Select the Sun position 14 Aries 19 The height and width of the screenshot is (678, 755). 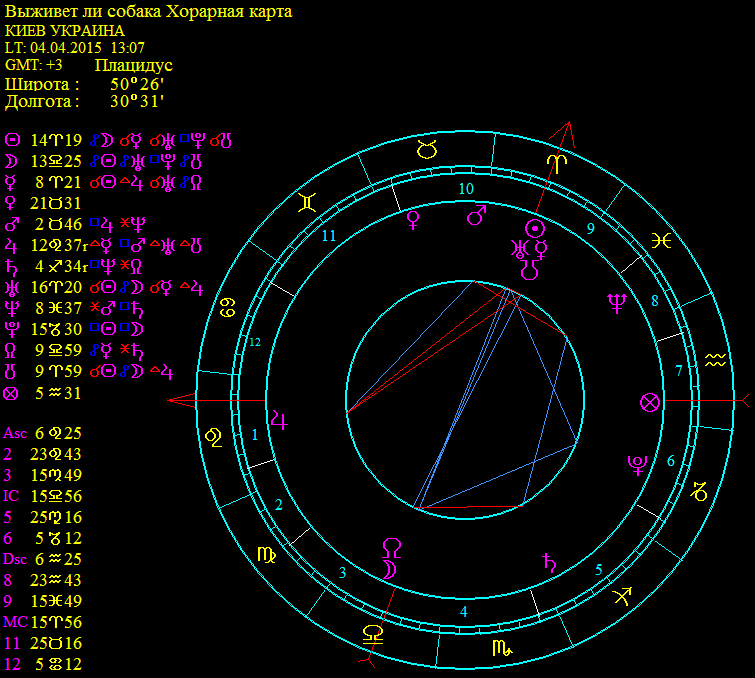tap(56, 140)
